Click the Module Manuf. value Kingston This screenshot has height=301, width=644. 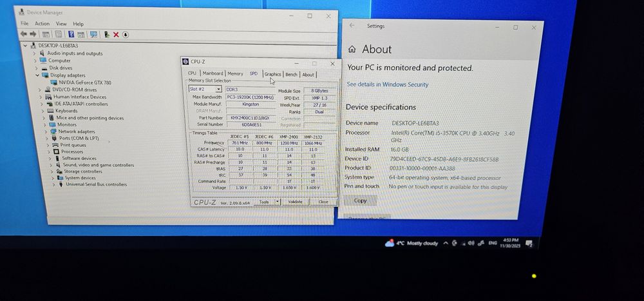(251, 104)
